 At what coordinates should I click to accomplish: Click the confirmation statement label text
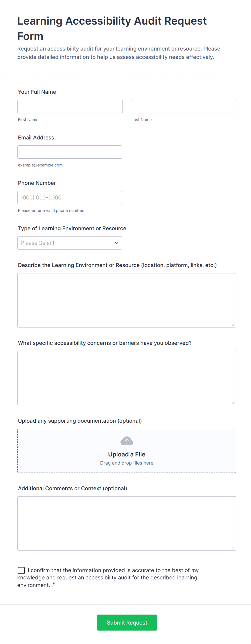coord(108,578)
